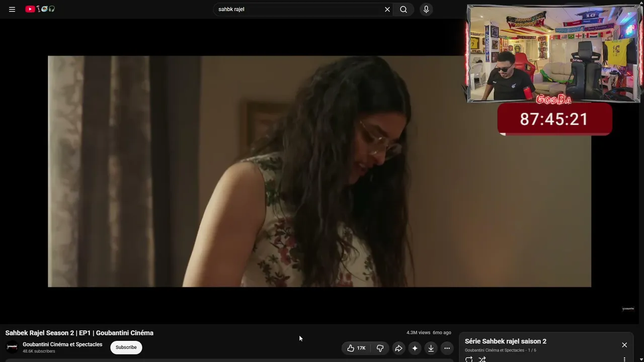This screenshot has height=362, width=644.
Task: Download the video with the arrow icon
Action: [x=431, y=348]
